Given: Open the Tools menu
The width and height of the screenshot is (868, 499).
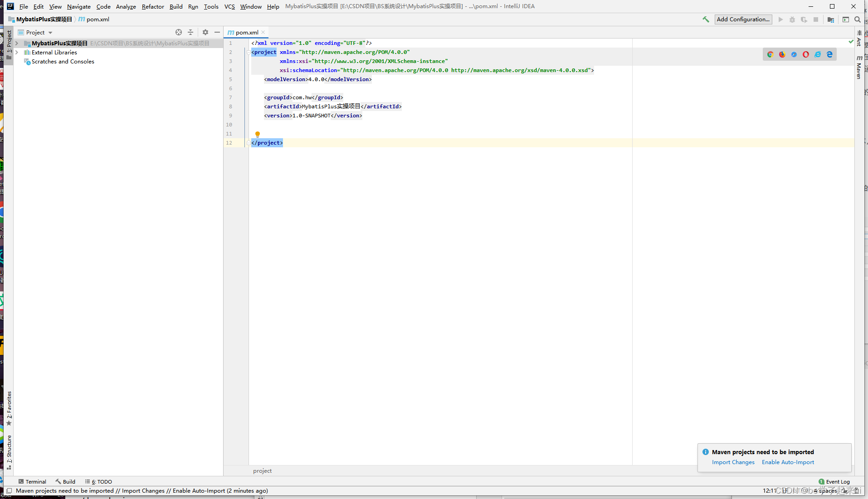Looking at the screenshot, I should pos(211,6).
